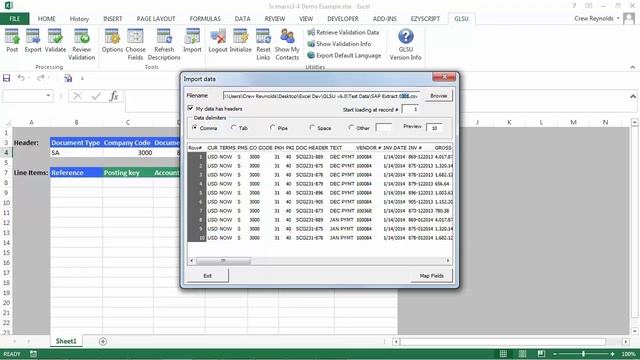Viewport: 640px width, 360px height.
Task: Click the worksheet scroll right arrow
Action: pos(626,342)
